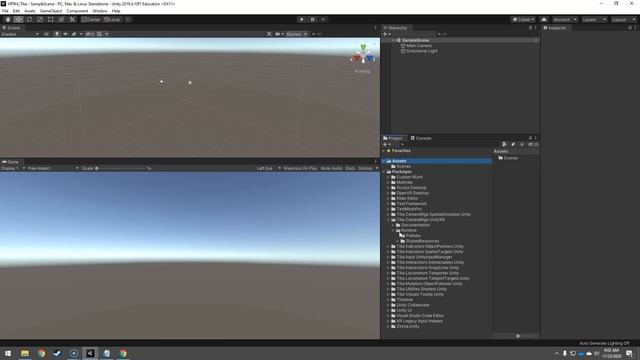This screenshot has width=640, height=360.
Task: Click the Project create plus button
Action: tap(386, 144)
